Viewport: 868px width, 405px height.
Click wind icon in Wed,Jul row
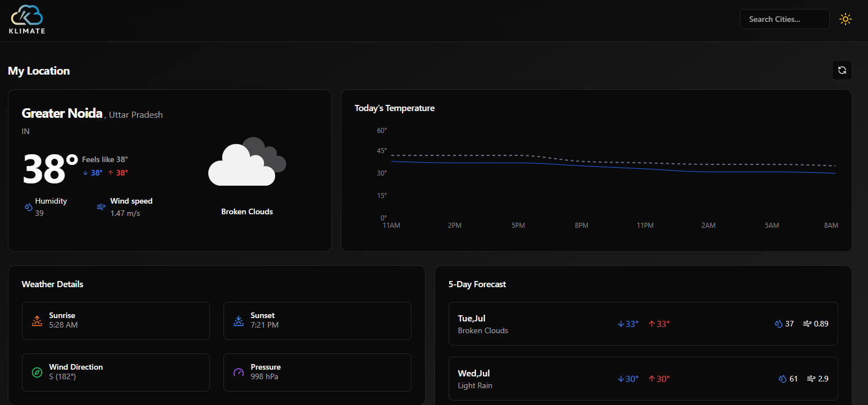coord(811,379)
